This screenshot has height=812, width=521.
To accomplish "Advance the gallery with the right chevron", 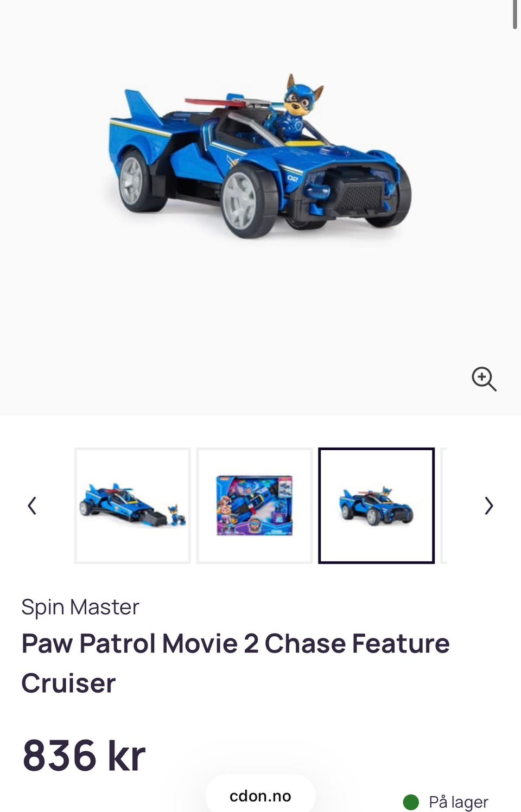I will [x=488, y=506].
